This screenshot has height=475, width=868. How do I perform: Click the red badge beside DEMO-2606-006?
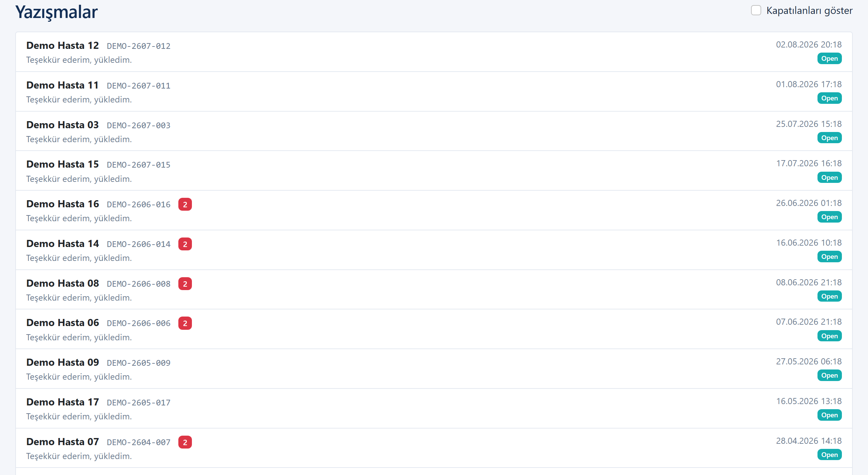(x=185, y=323)
